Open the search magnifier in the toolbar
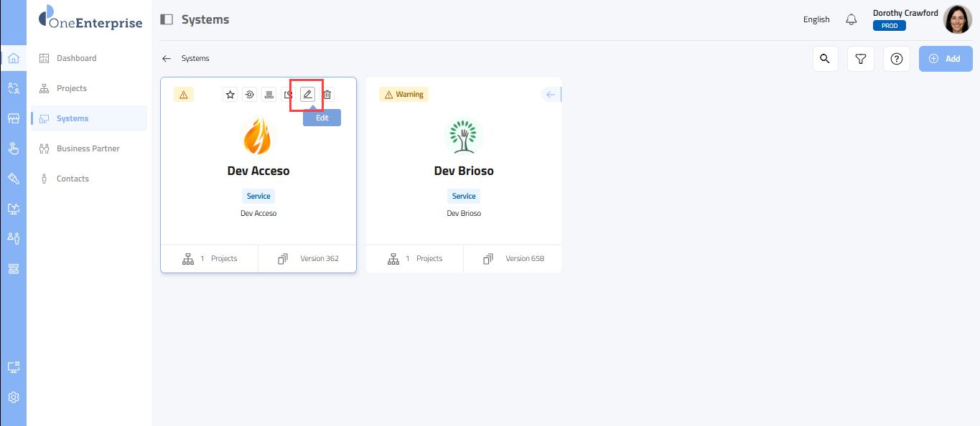This screenshot has height=426, width=980. [825, 59]
